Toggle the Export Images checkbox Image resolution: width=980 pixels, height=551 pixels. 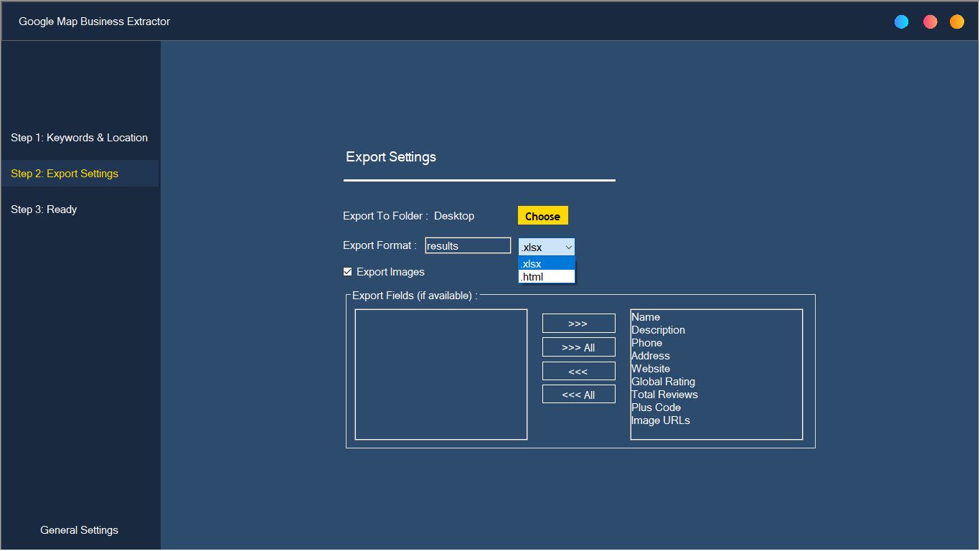pos(348,272)
